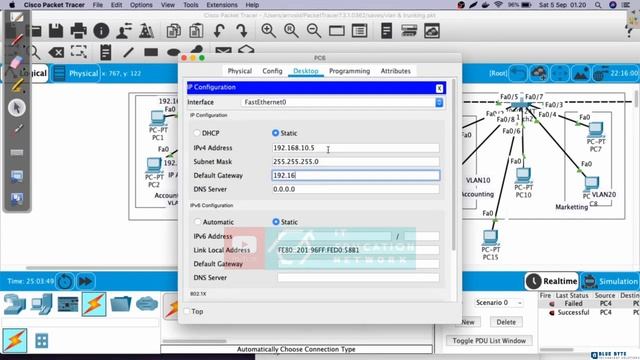Screen dimensions: 640x360
Task: Click the Paste toolbar icon
Action: [196, 31]
